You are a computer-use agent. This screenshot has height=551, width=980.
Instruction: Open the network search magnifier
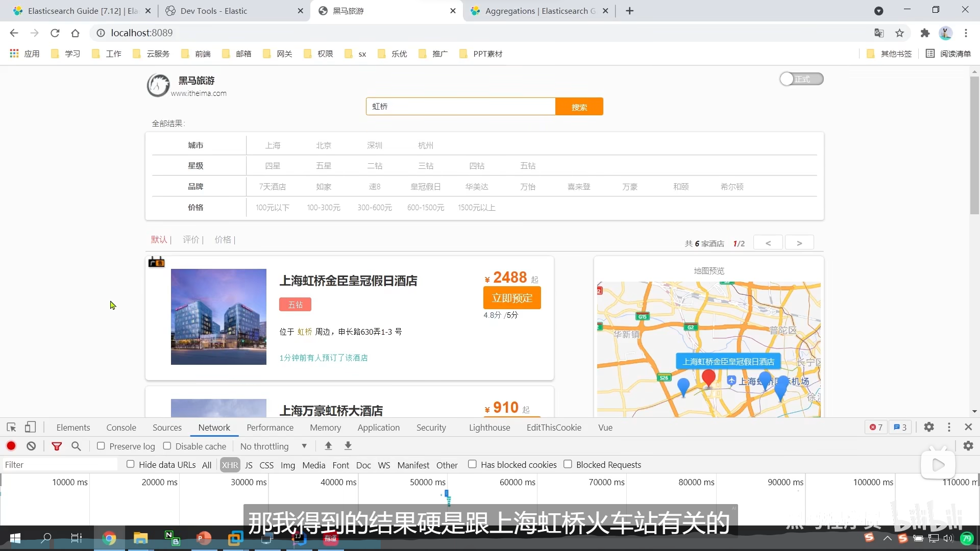coord(76,446)
